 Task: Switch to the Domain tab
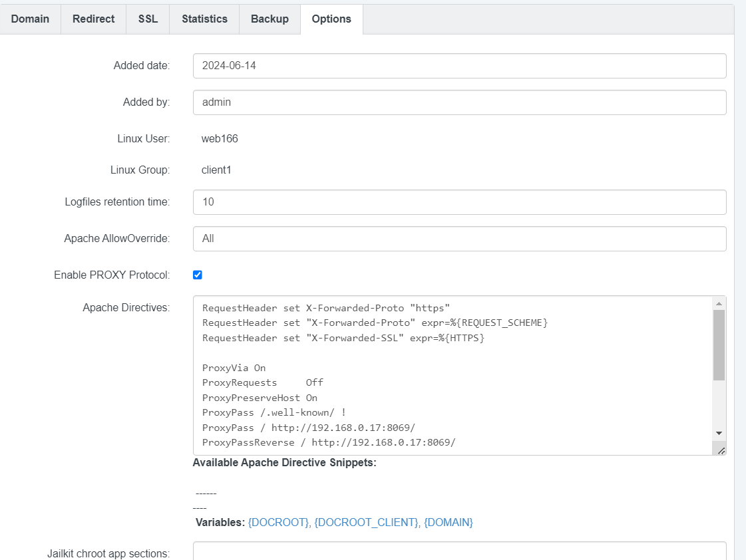coord(31,19)
